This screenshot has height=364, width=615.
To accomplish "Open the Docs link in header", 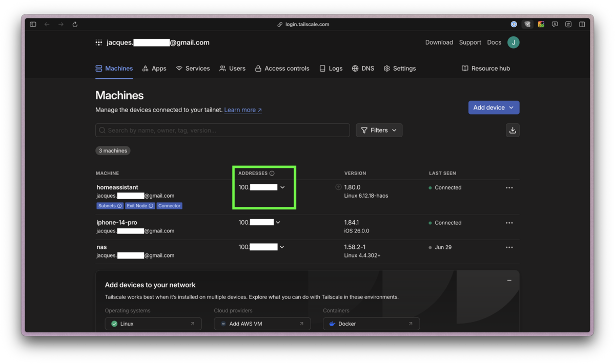I will point(494,42).
